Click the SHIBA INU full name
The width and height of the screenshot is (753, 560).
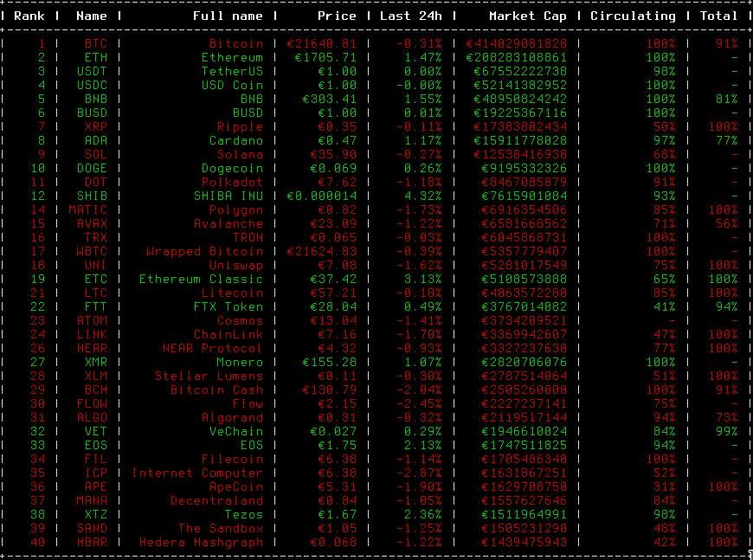click(x=228, y=196)
